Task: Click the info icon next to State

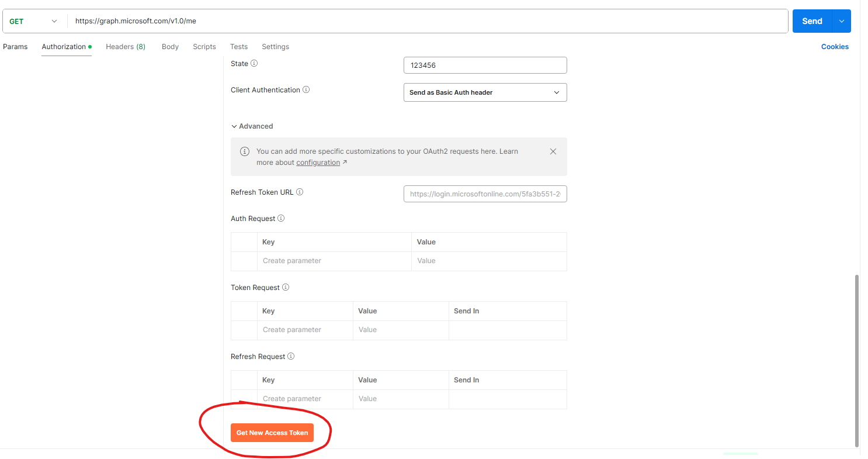Action: 255,63
